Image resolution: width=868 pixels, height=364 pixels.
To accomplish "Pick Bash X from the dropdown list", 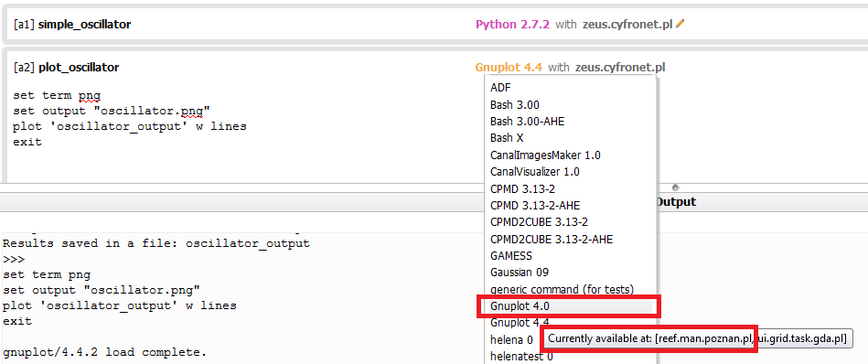I will coord(570,138).
